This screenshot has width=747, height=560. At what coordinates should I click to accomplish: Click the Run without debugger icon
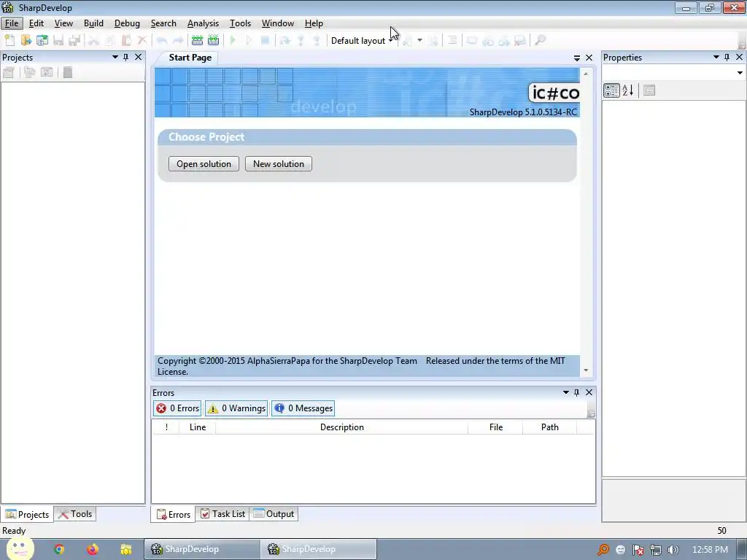pos(249,41)
